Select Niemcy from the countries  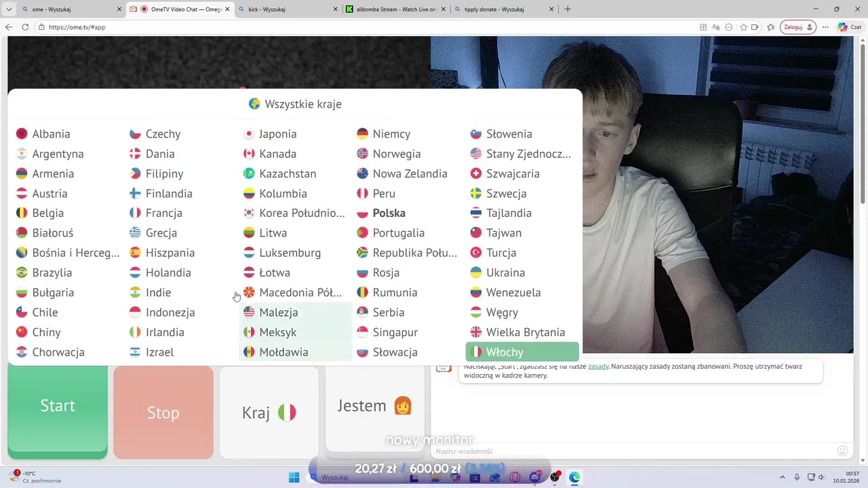(384, 134)
